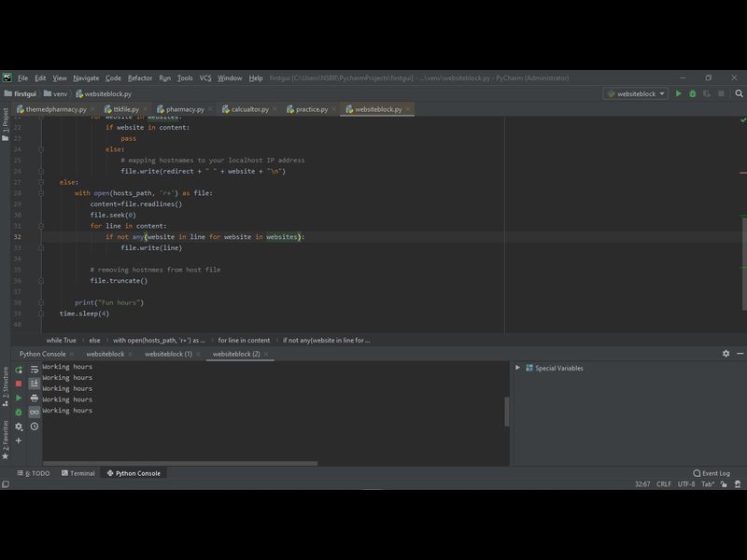Select the websiteblock (1) console tab

click(x=168, y=354)
